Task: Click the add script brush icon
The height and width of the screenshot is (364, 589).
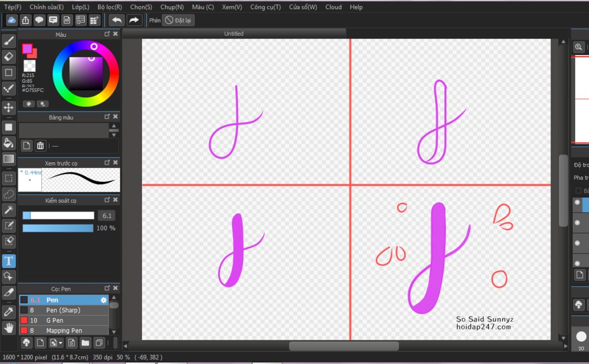Action: pos(71,343)
